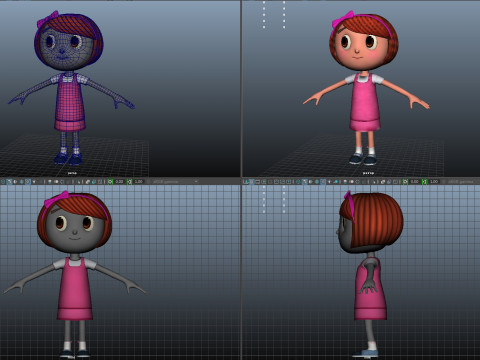Click the grey-skinned front-view character, bottom-left viewport
This screenshot has height=360, width=480.
click(74, 275)
